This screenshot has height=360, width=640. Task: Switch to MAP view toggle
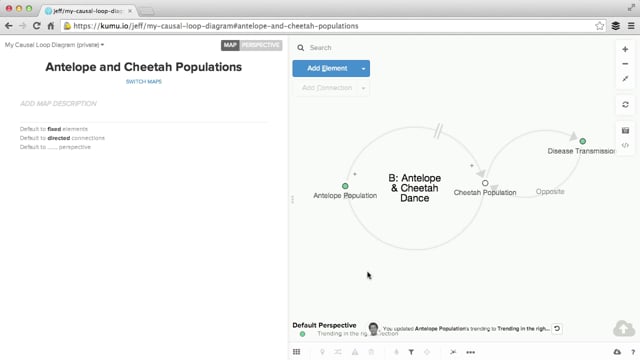pyautogui.click(x=230, y=45)
